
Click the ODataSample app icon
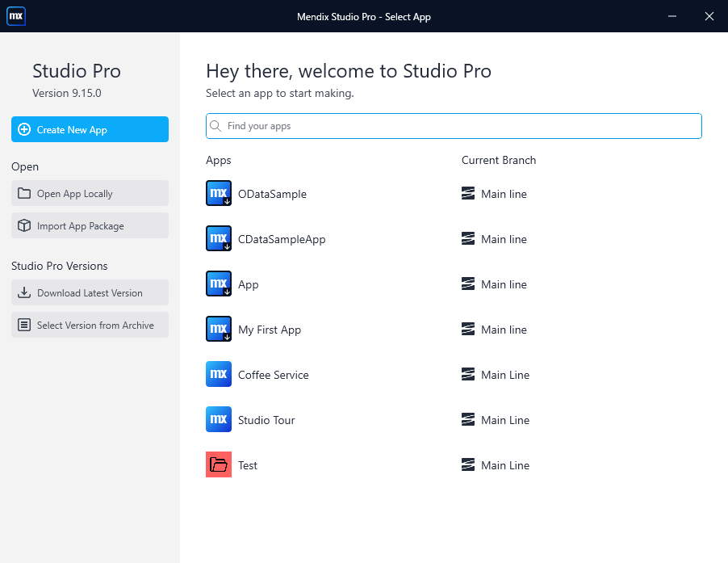pyautogui.click(x=219, y=193)
